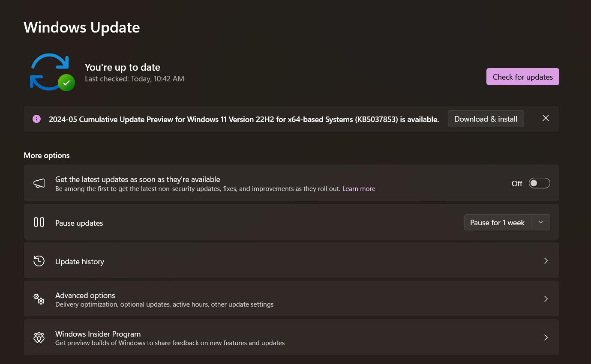The height and width of the screenshot is (364, 591).
Task: Select the Advanced options title text
Action: 85,295
